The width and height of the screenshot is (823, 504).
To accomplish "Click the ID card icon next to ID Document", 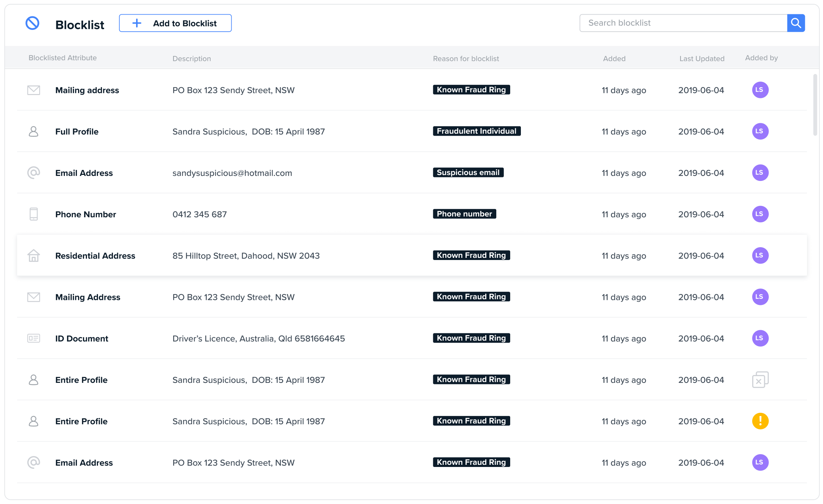I will tap(34, 338).
